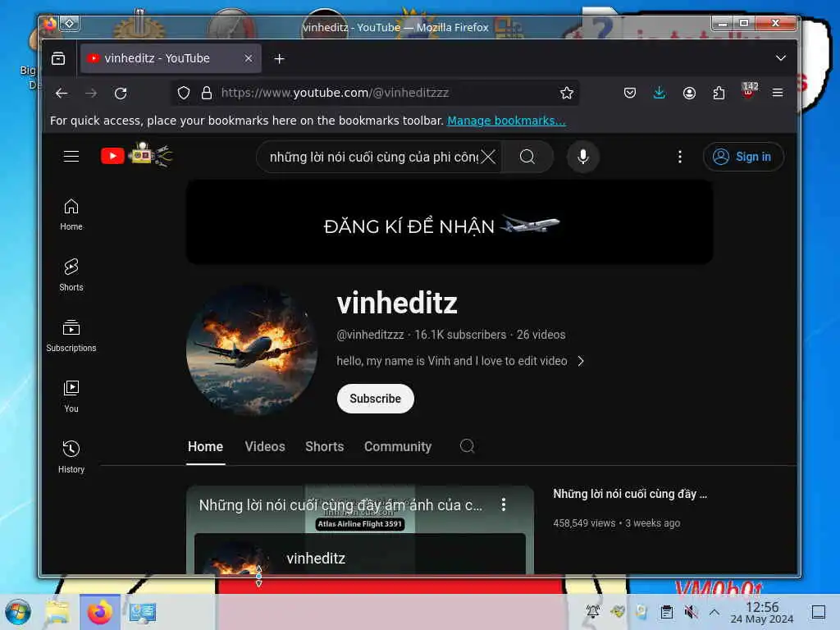
Task: Sign in to YouTube
Action: click(x=743, y=157)
